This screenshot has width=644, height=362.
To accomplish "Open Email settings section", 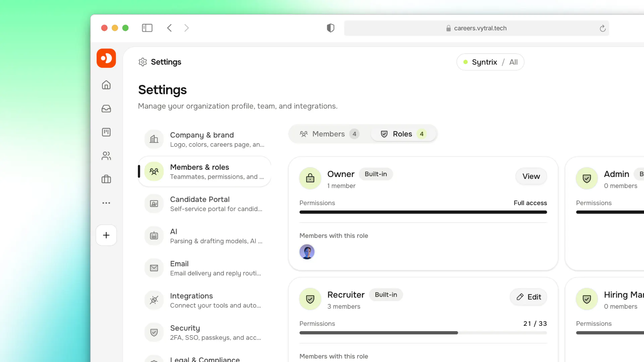I will 205,268.
